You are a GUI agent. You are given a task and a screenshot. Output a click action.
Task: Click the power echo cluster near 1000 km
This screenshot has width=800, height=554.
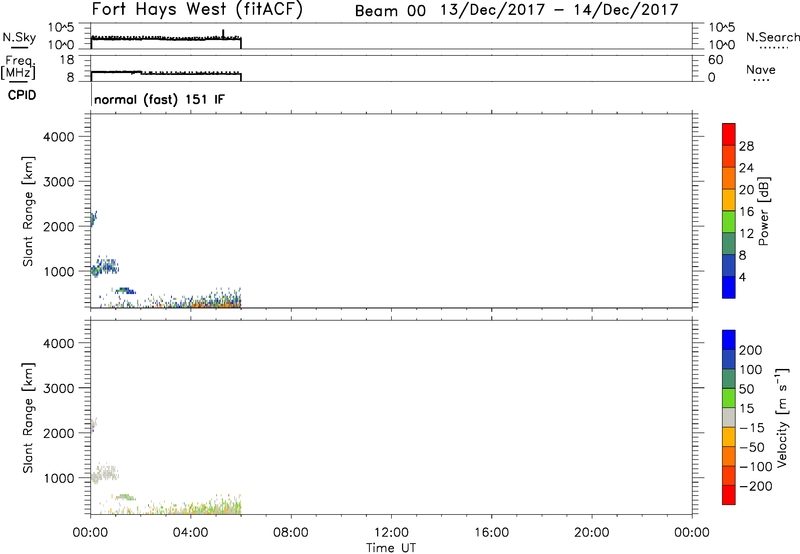(105, 266)
